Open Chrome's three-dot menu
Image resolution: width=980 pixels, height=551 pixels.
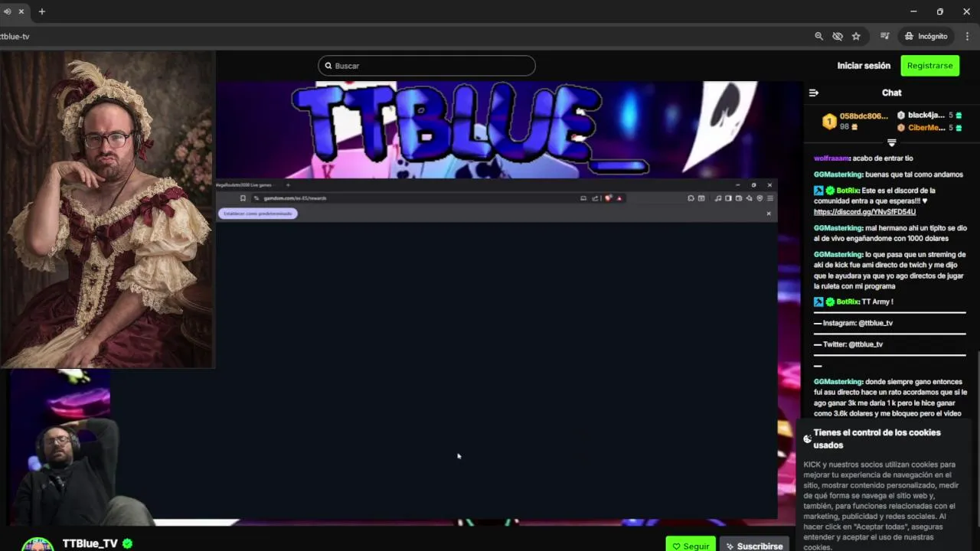point(967,36)
